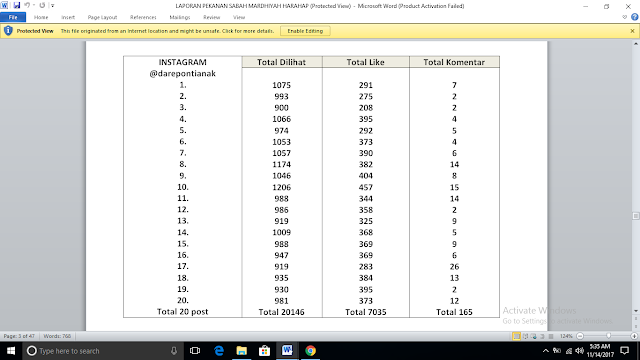Expand the ribbon using the chevron icon

coord(624,17)
